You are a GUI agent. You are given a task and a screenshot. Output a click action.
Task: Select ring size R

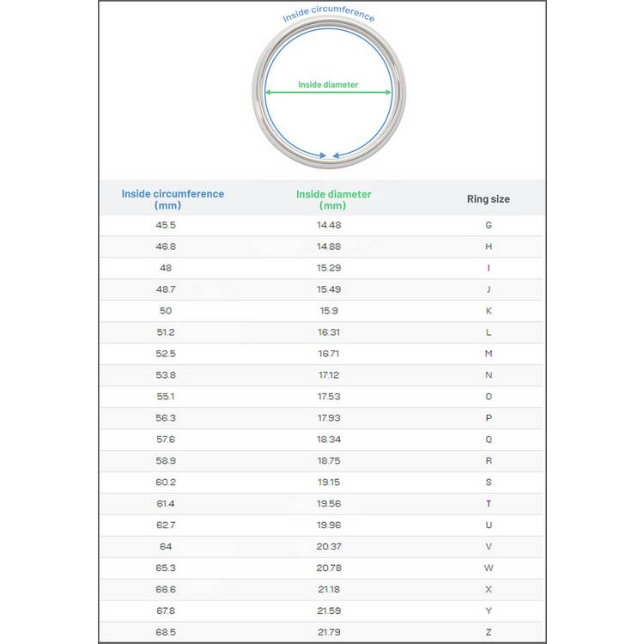pos(489,460)
